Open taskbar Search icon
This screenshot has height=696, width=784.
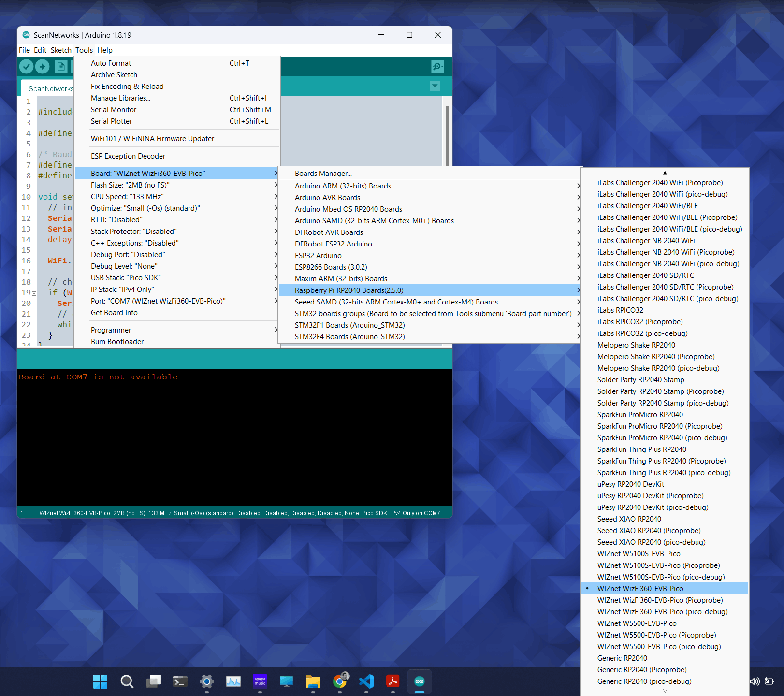coord(127,681)
